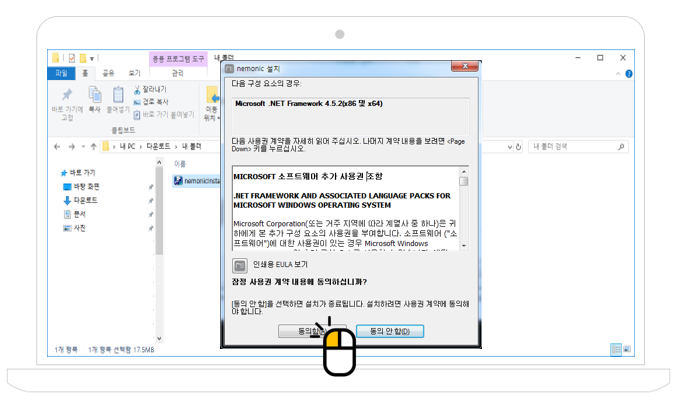Click 잘라내기 cut in the ribbon
Viewport: 677px width, 405px height.
click(150, 89)
